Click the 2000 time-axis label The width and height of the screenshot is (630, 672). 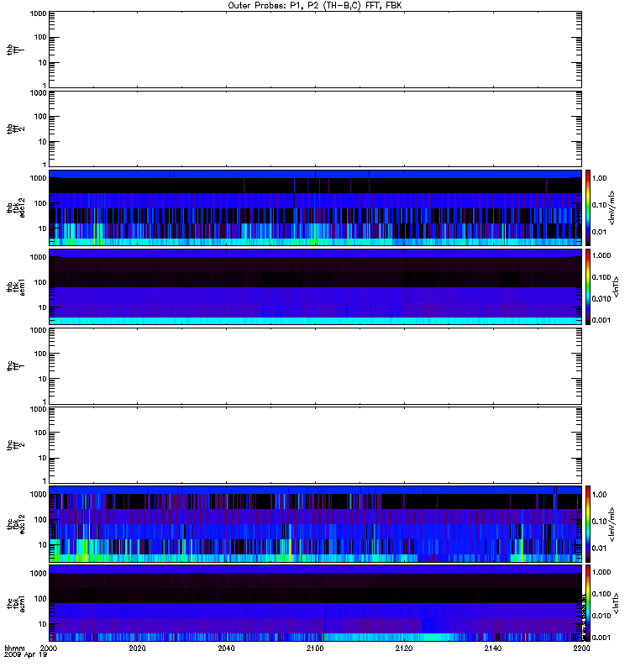pos(49,648)
